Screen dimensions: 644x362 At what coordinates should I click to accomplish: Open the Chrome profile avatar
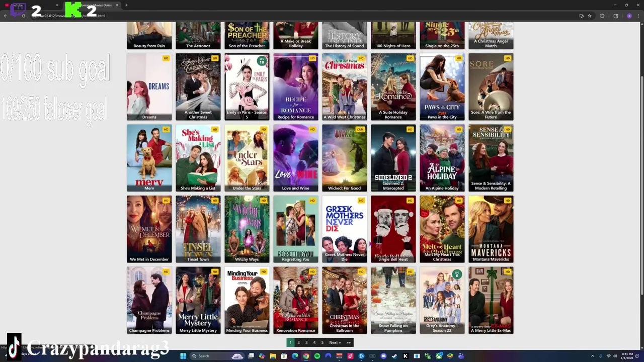[x=629, y=16]
